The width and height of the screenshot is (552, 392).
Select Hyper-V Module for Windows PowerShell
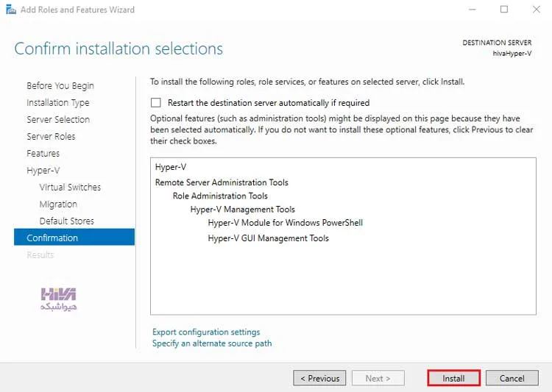285,223
